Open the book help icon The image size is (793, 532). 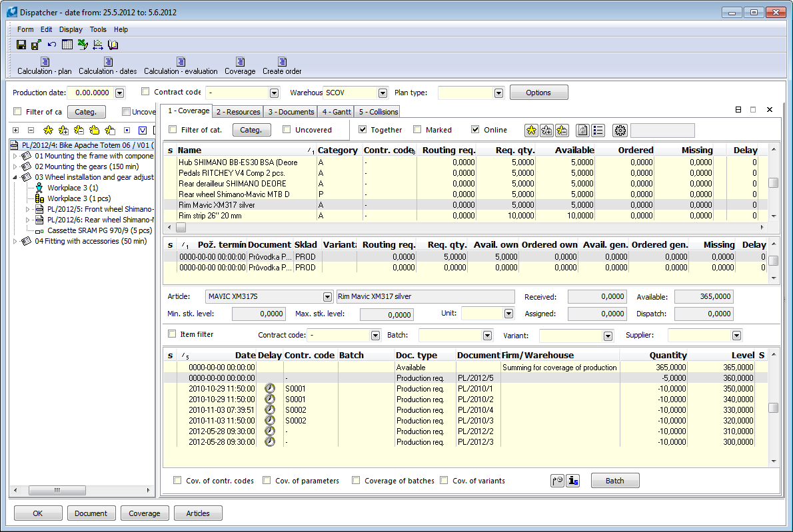click(x=113, y=45)
